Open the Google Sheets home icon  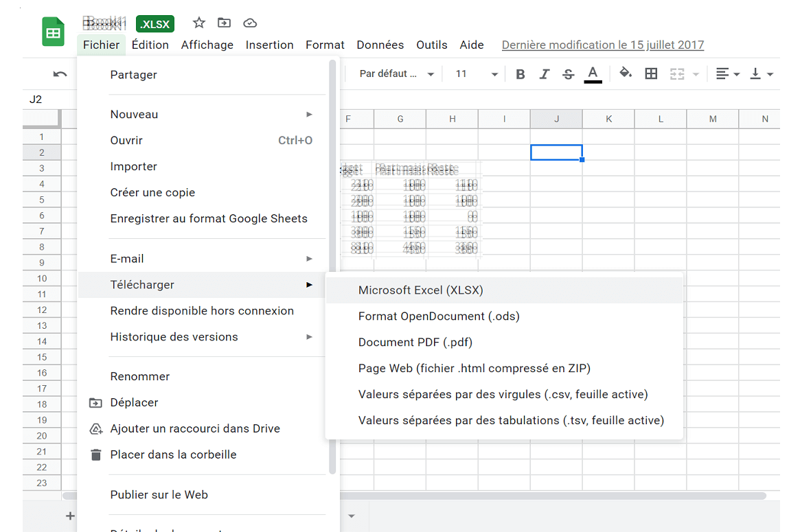pos(53,32)
